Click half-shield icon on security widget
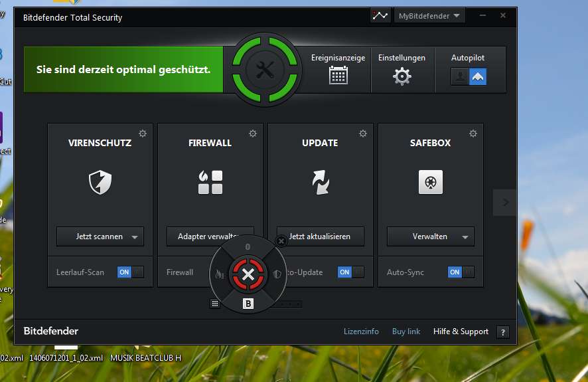 [277, 274]
